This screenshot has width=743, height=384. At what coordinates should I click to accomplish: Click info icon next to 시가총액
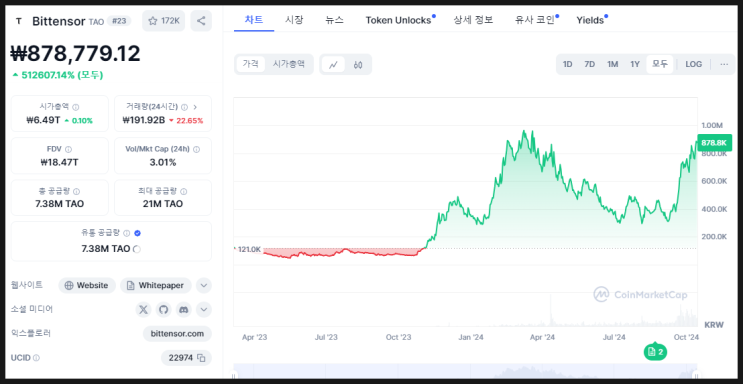76,107
